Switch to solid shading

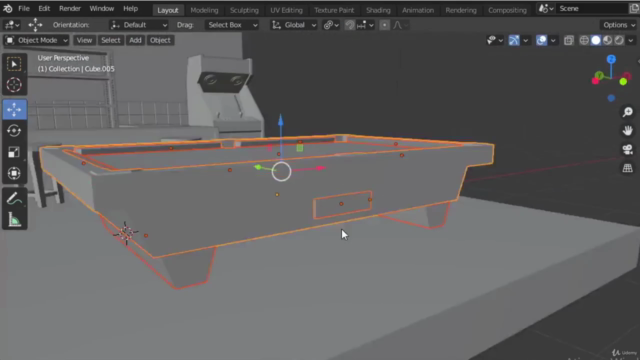(596, 40)
